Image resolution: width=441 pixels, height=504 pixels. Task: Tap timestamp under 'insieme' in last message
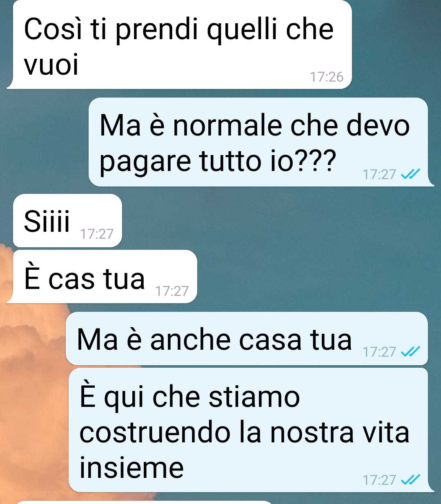(379, 480)
